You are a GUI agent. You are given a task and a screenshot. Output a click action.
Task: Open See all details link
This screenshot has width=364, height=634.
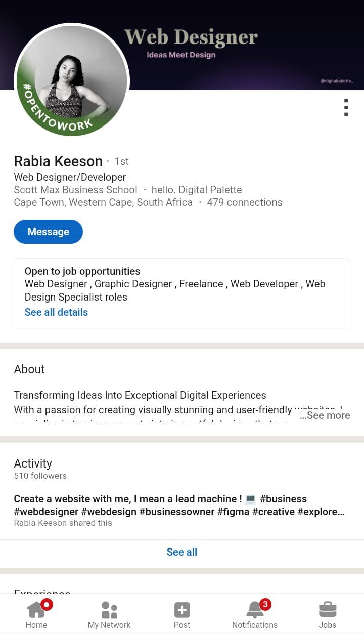click(x=56, y=312)
